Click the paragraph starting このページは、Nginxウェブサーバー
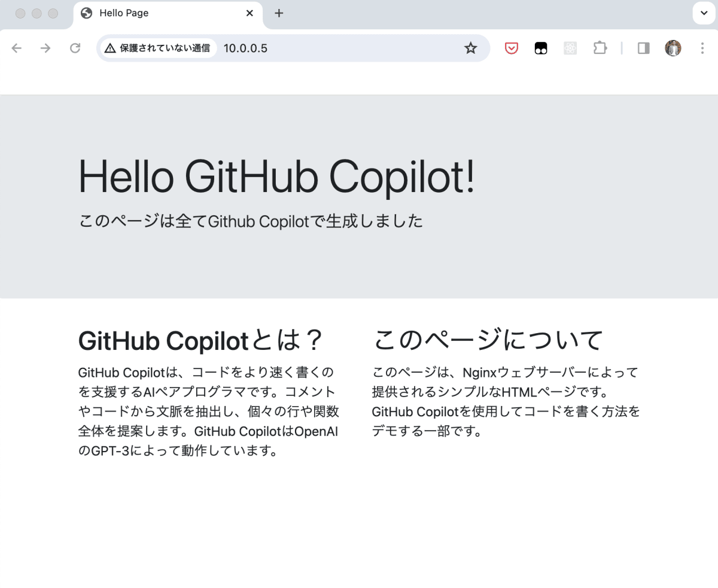 point(506,402)
